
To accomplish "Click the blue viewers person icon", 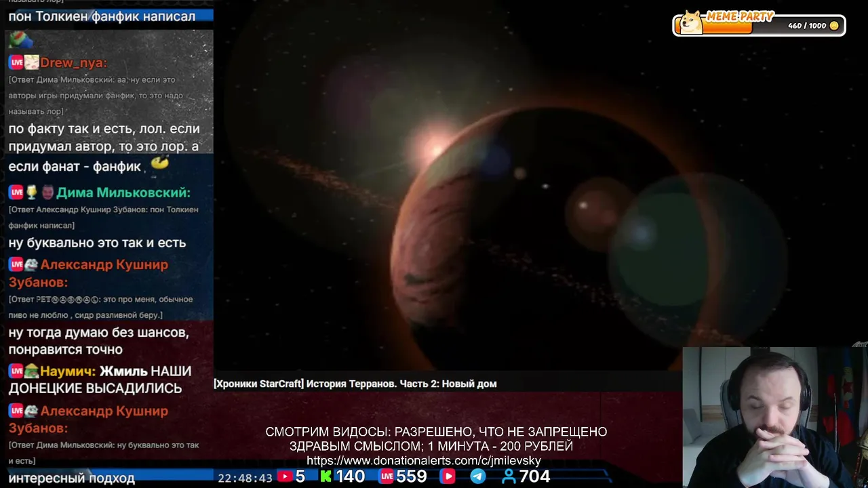I will 509,476.
